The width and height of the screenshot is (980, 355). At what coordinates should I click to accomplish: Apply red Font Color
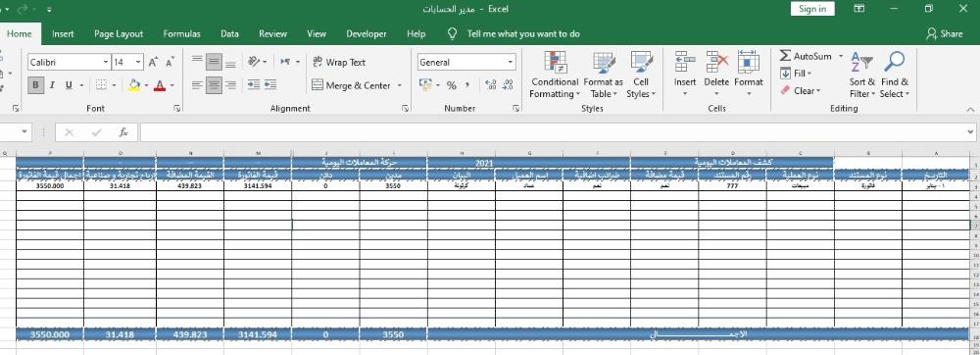click(x=160, y=85)
